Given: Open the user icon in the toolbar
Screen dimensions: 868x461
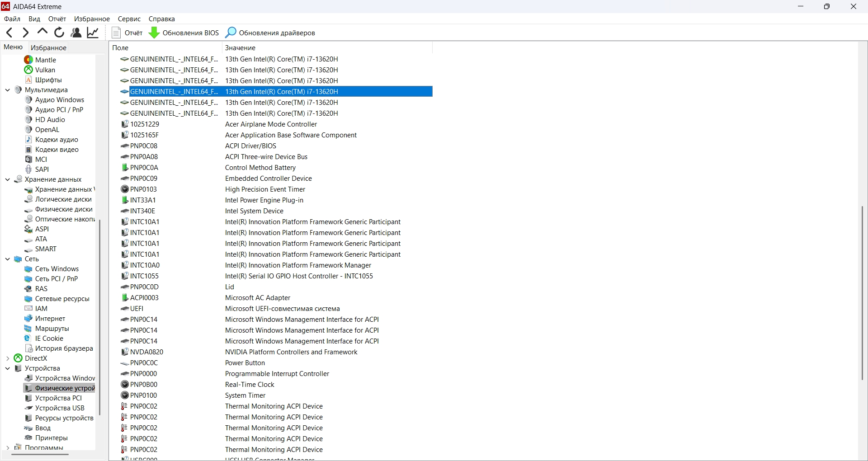Looking at the screenshot, I should (x=76, y=33).
